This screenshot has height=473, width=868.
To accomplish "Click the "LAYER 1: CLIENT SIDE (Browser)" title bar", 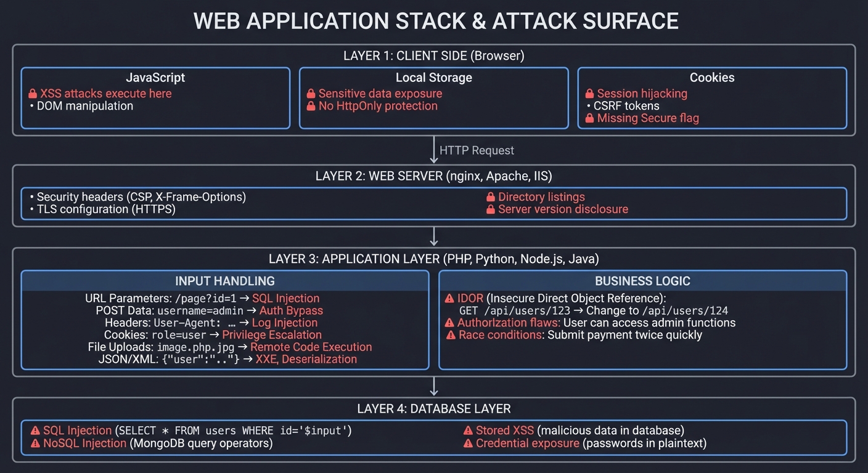I will point(434,55).
